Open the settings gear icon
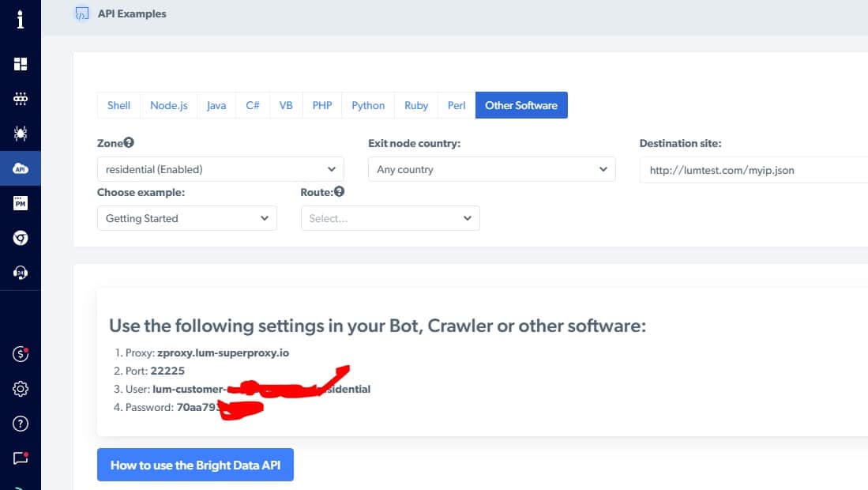868x490 pixels. (21, 389)
